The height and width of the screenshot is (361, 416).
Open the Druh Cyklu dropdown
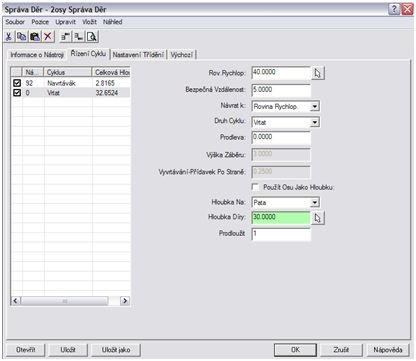click(x=314, y=122)
